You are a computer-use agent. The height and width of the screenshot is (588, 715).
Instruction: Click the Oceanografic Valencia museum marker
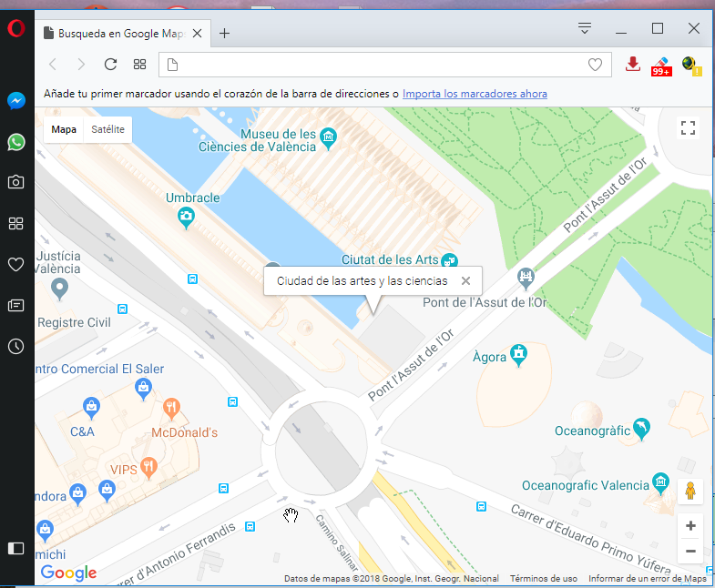click(x=660, y=483)
